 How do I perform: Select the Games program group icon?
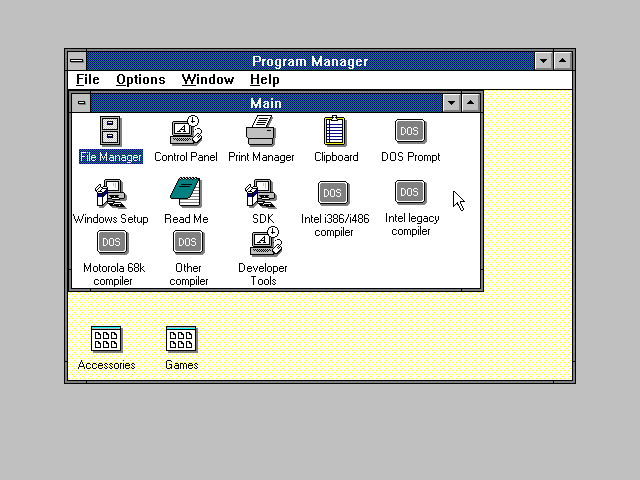click(181, 339)
